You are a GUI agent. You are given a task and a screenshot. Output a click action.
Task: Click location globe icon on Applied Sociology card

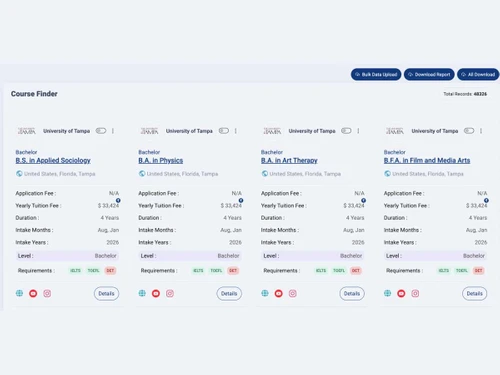tap(19, 174)
